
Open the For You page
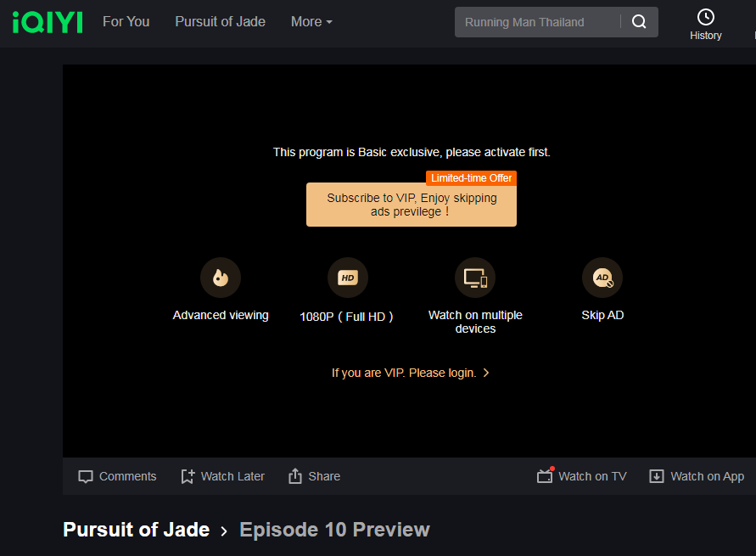point(126,22)
